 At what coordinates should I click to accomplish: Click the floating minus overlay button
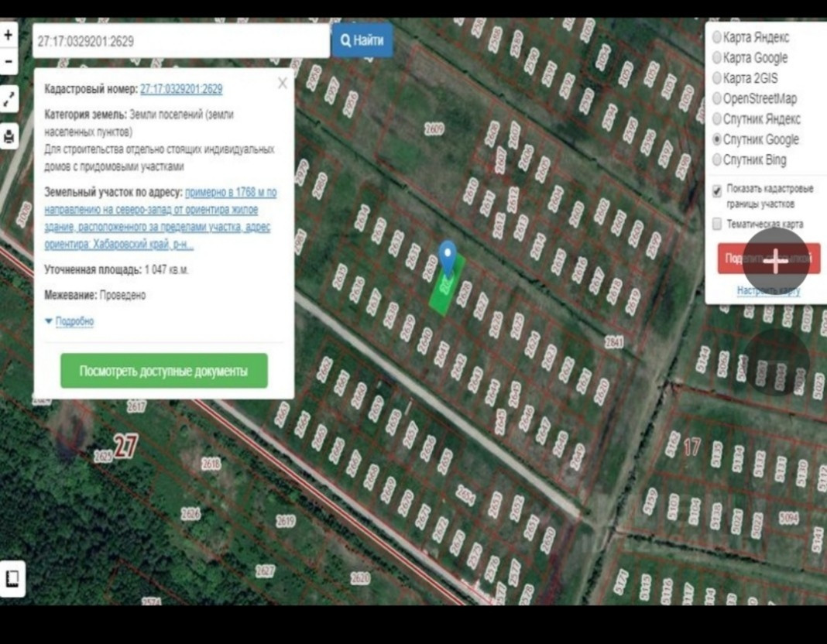775,362
